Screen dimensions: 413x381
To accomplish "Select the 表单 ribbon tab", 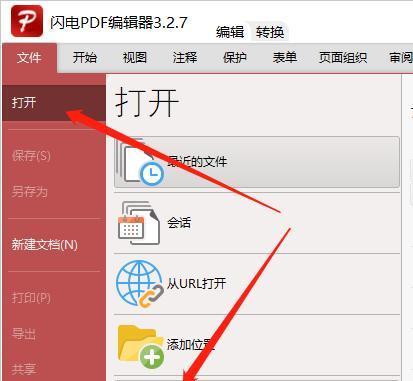I will pyautogui.click(x=285, y=58).
